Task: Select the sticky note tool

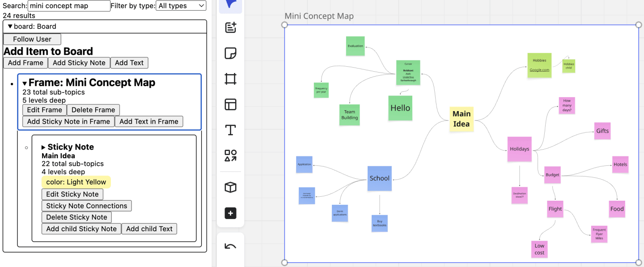Action: (230, 53)
